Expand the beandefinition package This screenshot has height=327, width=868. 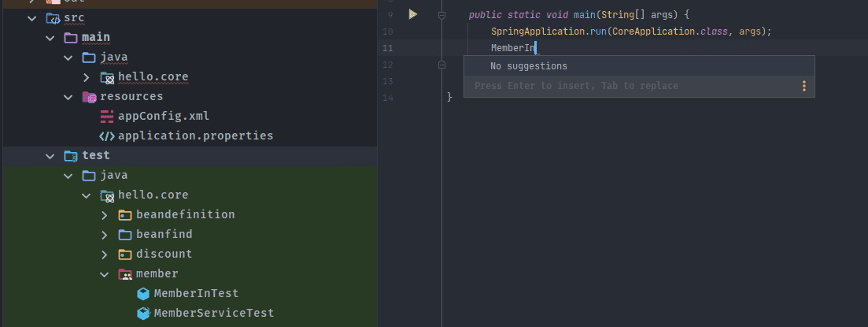(x=105, y=215)
